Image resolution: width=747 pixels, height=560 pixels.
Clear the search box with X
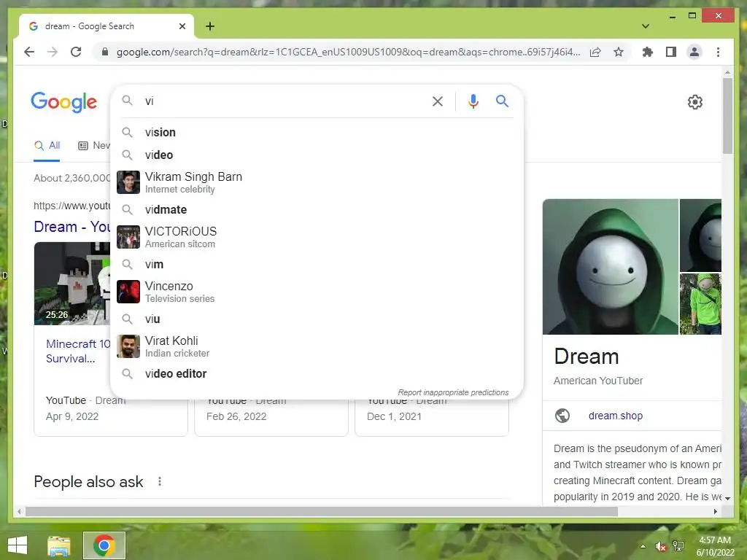coord(438,101)
